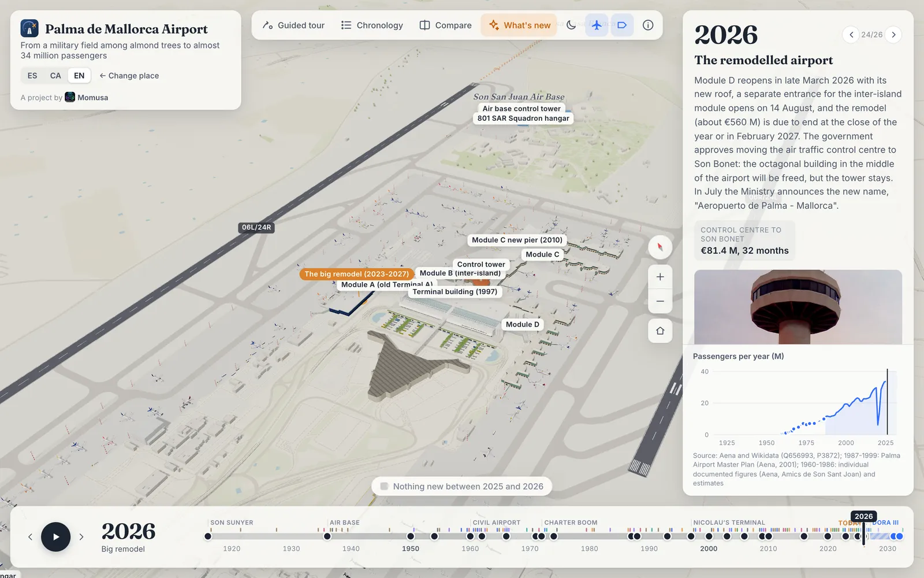Toggle the What's new highlight

(519, 25)
